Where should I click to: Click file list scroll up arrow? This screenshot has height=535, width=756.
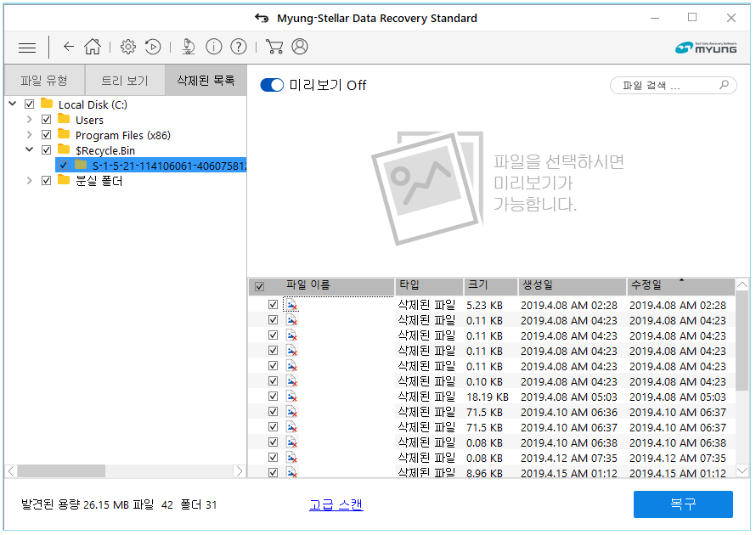[742, 284]
